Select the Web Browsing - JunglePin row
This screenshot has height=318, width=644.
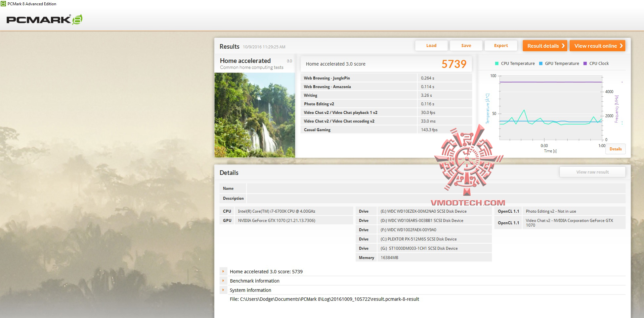point(386,78)
